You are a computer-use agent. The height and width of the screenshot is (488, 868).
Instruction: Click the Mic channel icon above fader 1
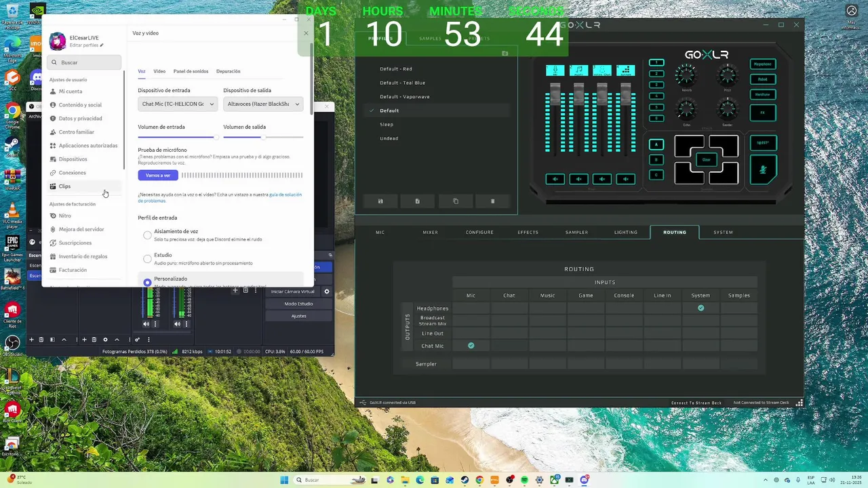point(555,70)
